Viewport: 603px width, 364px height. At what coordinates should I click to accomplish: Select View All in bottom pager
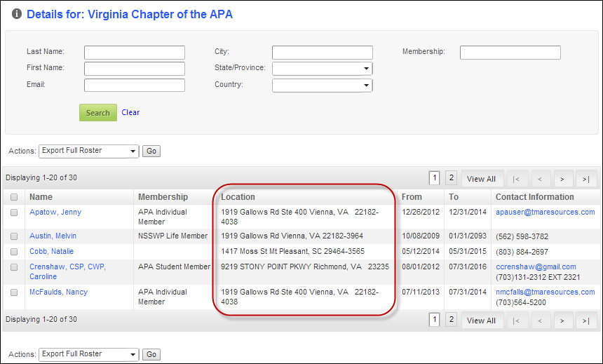pyautogui.click(x=482, y=321)
